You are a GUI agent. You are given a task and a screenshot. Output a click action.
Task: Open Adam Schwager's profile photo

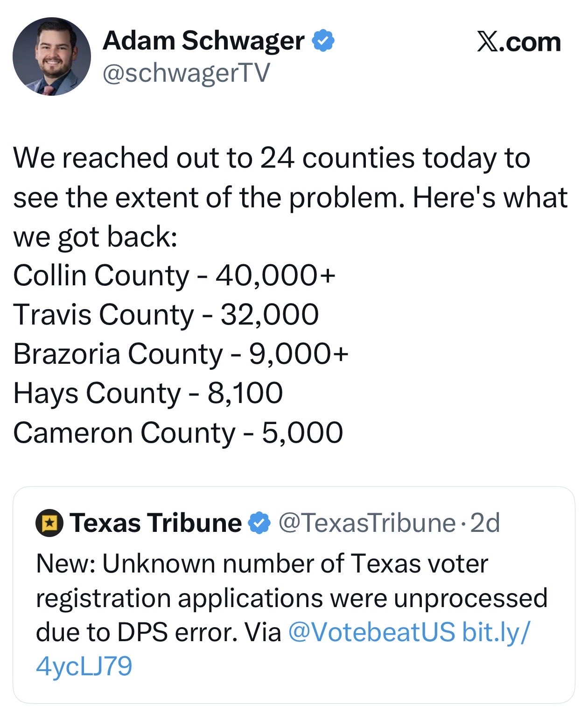52,57
